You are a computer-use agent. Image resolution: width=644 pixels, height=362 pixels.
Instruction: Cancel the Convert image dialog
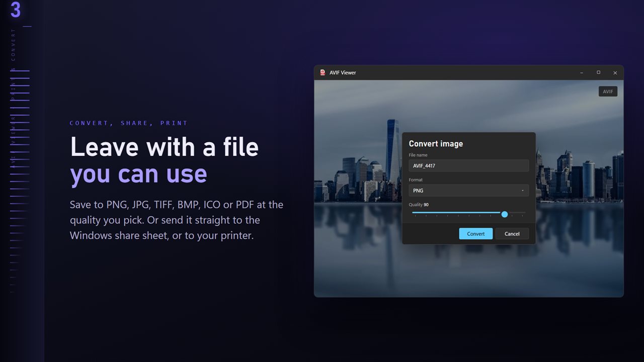(x=512, y=234)
